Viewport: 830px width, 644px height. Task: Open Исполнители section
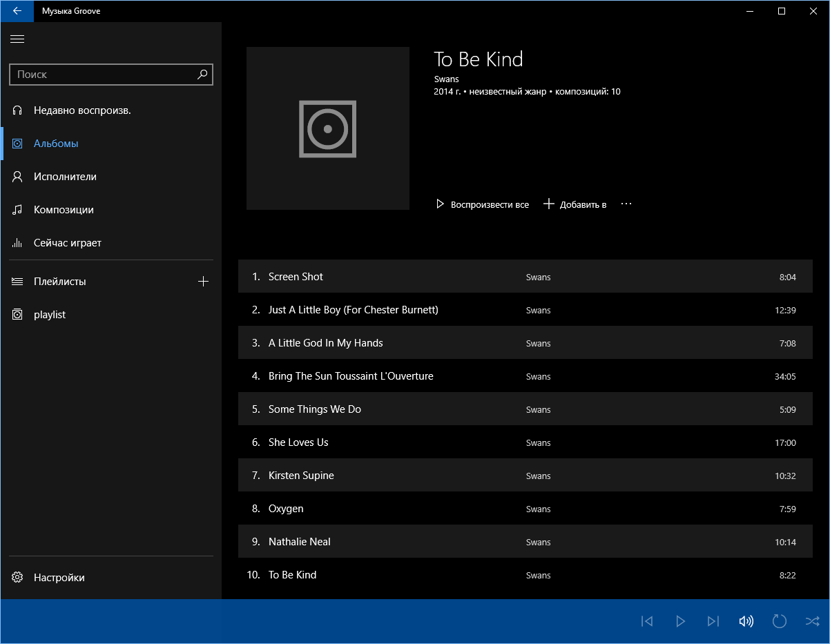pyautogui.click(x=111, y=177)
